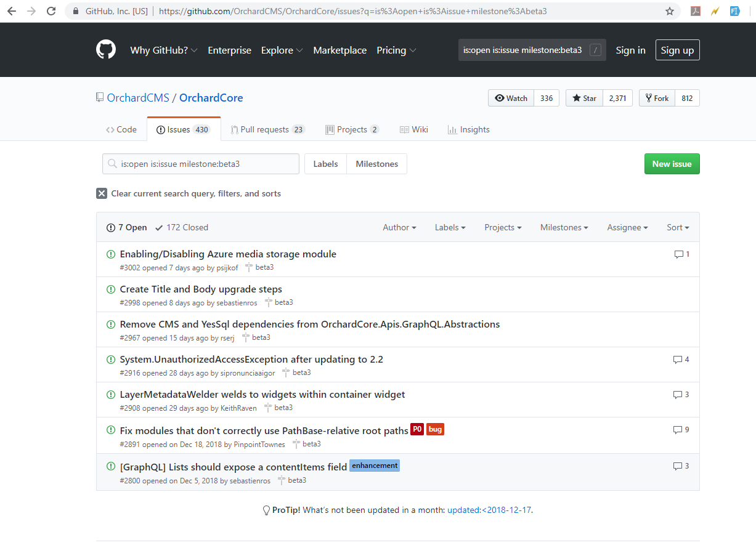Click beta3 milestone of issue #2998
Viewport: 756px width, 548px height.
tap(279, 303)
